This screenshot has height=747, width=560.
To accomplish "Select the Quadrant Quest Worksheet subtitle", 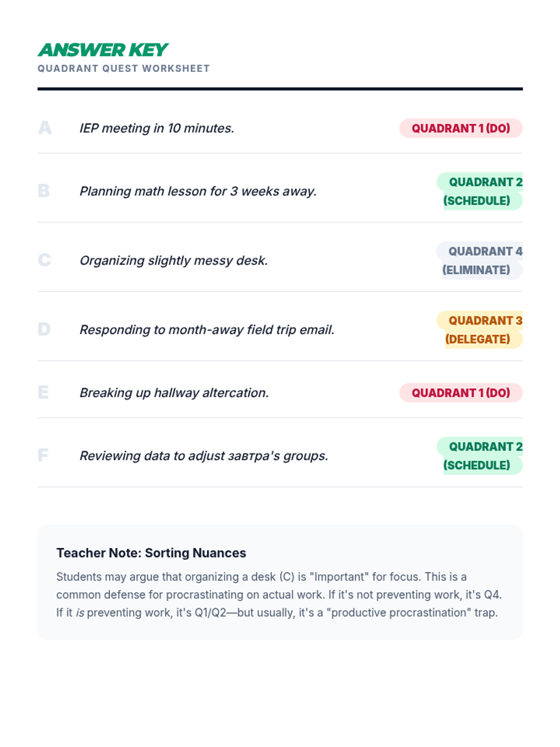I will 124,69.
